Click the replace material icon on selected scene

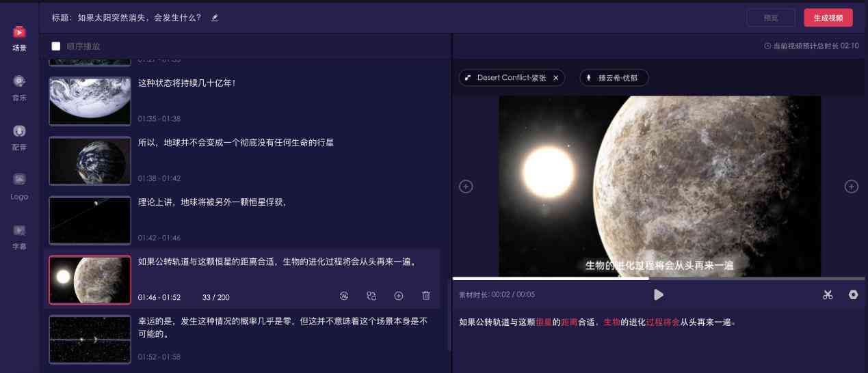pos(371,296)
